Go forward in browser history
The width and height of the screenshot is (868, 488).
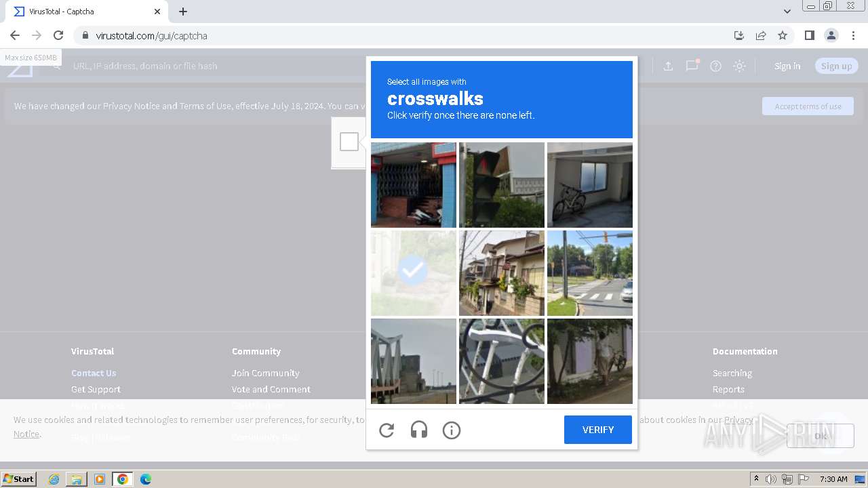click(37, 35)
